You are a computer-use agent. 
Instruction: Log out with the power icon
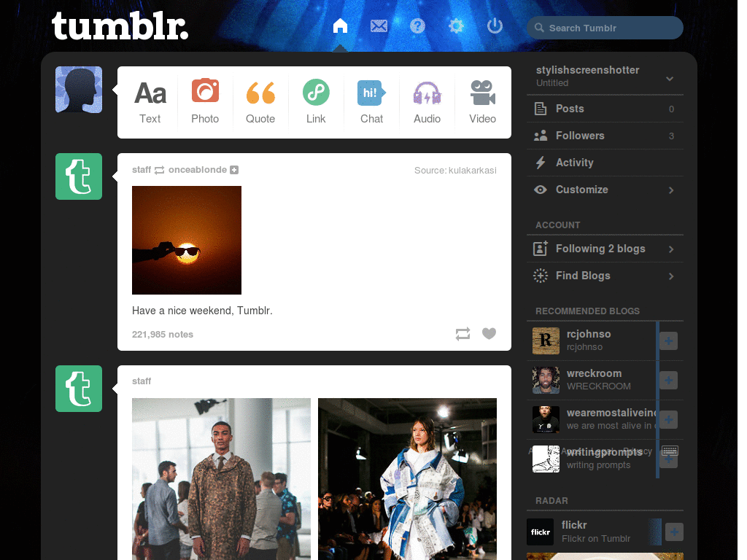495,26
